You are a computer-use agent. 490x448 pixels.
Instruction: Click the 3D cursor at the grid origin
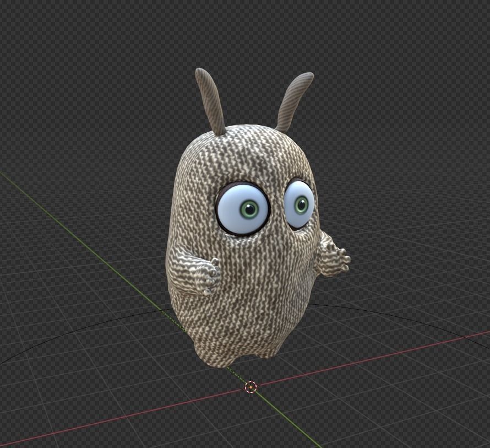(x=251, y=387)
